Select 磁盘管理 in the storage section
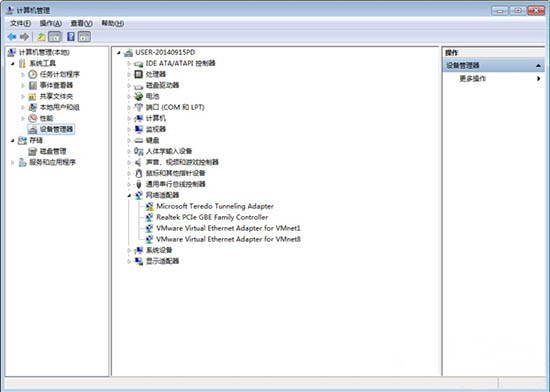The image size is (550, 392). coord(53,151)
